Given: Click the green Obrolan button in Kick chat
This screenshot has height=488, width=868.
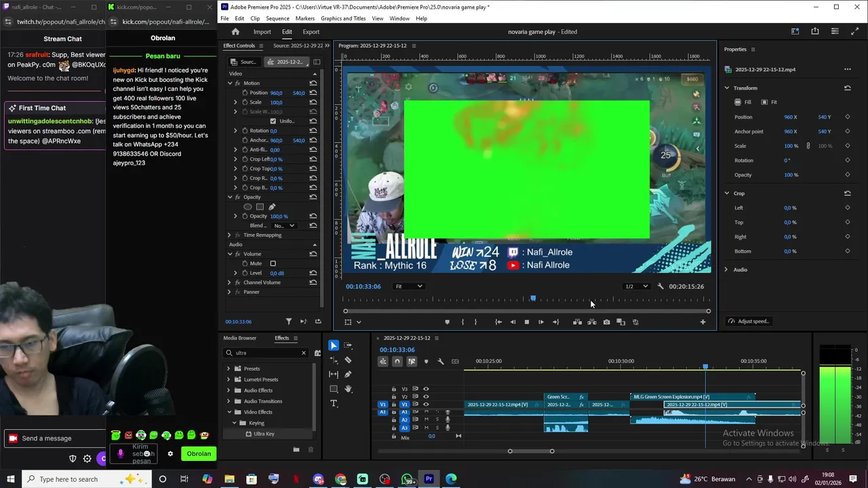Looking at the screenshot, I should point(199,453).
